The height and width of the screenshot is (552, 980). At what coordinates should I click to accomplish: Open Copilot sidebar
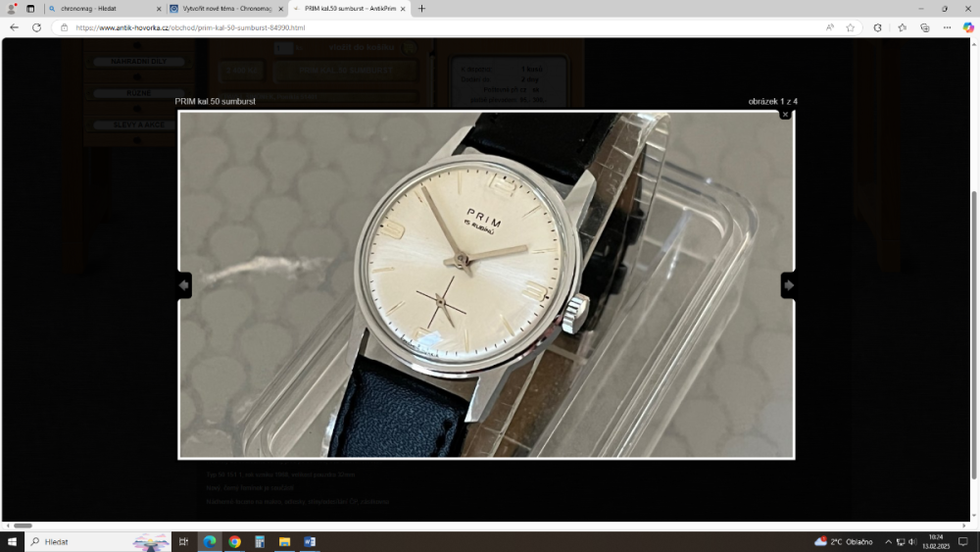tap(968, 27)
